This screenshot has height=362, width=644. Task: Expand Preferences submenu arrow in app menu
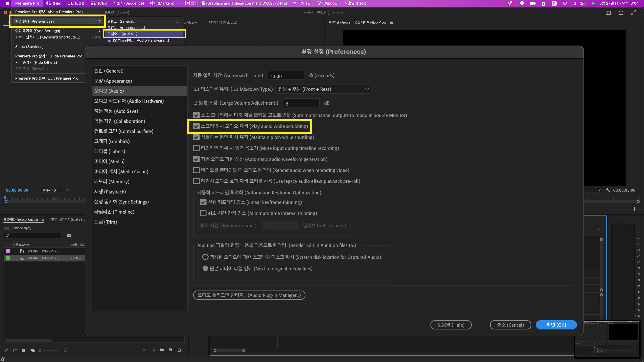(x=99, y=22)
